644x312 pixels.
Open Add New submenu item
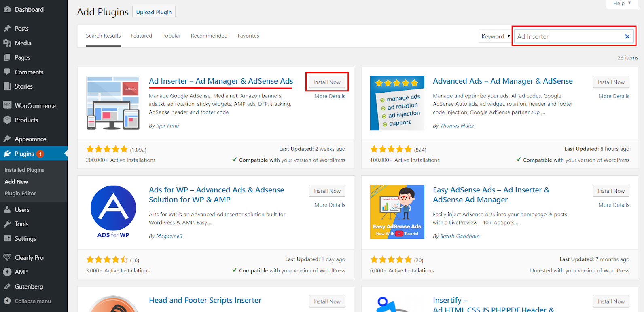16,181
